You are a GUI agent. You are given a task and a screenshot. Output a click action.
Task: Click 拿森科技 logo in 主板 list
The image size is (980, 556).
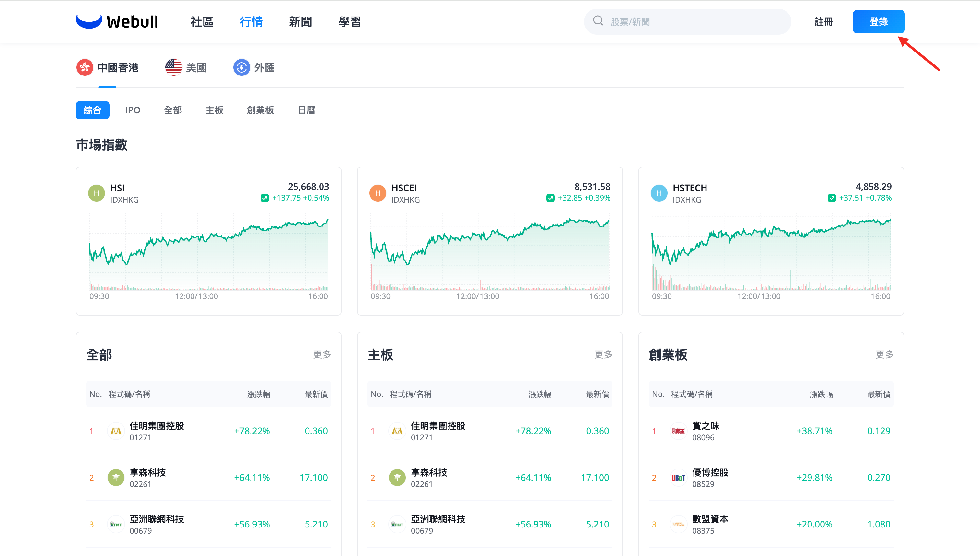pyautogui.click(x=397, y=478)
